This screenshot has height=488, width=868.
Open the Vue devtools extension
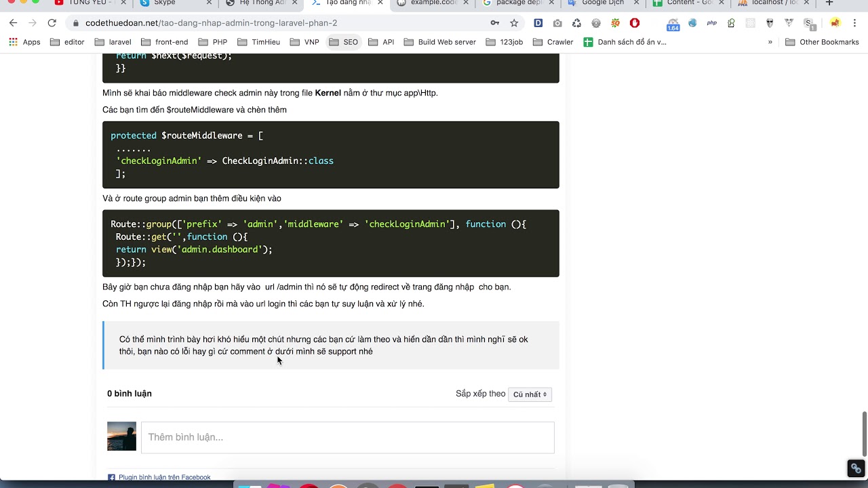tap(789, 23)
